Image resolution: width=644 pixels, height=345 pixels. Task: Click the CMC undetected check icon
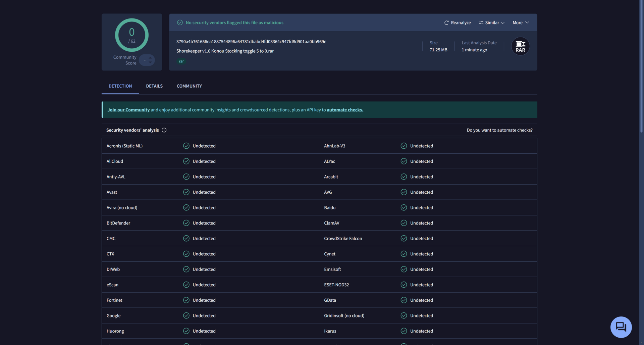(x=186, y=238)
